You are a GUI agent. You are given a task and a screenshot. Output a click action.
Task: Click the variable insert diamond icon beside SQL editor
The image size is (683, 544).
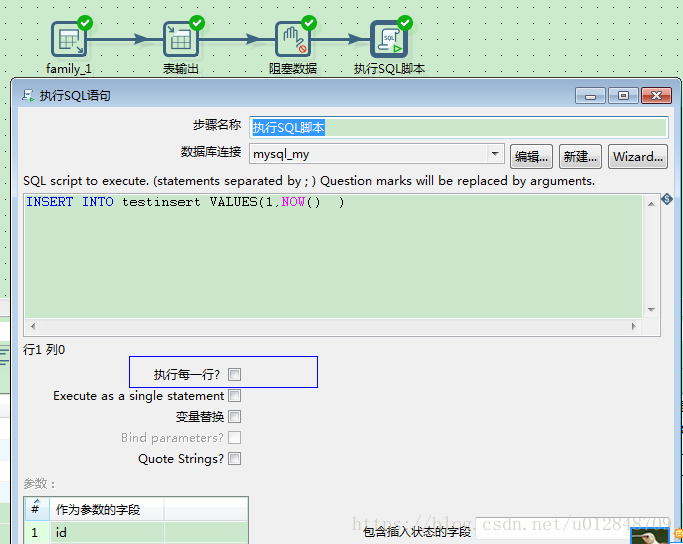click(x=667, y=199)
